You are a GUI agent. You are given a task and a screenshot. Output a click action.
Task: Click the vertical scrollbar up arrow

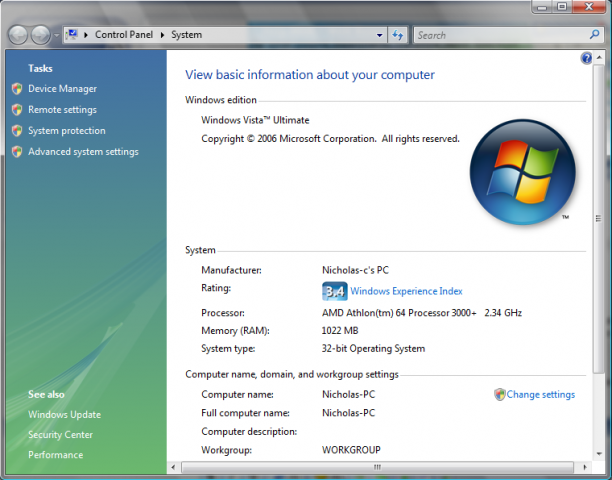[x=599, y=58]
